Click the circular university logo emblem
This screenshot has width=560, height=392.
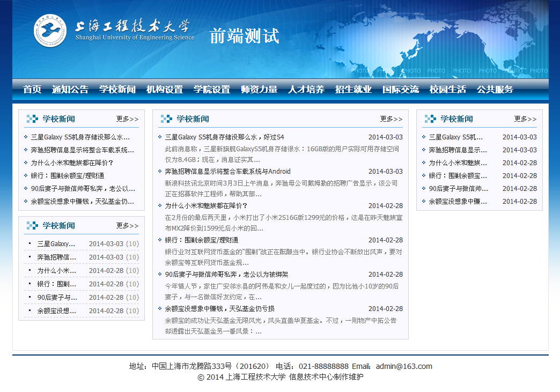(x=50, y=31)
